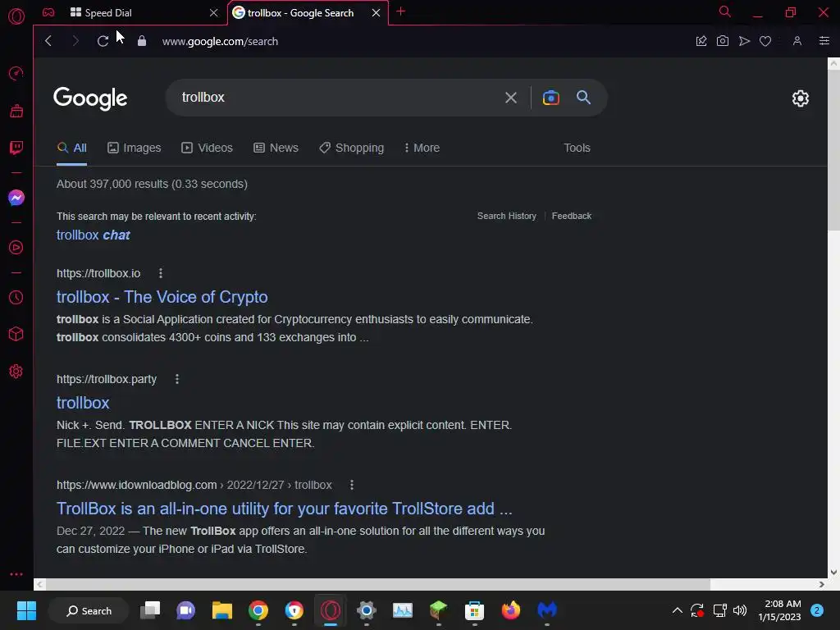This screenshot has height=630, width=840.
Task: Open Twitch panel in sidebar
Action: (16, 148)
